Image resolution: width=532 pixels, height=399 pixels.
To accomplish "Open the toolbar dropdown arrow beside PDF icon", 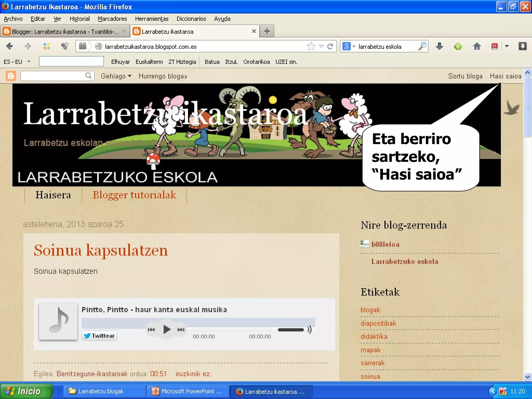I will click(507, 46).
